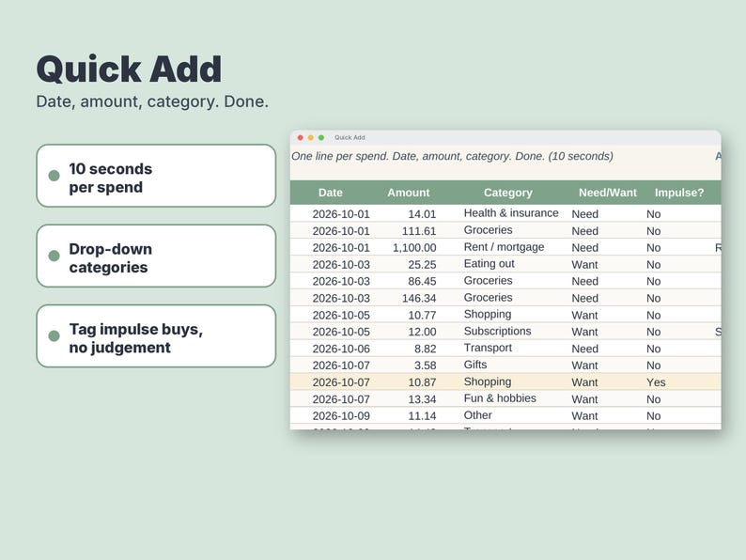746x560 pixels.
Task: Click the No cell in the Subscriptions row
Action: coord(653,332)
